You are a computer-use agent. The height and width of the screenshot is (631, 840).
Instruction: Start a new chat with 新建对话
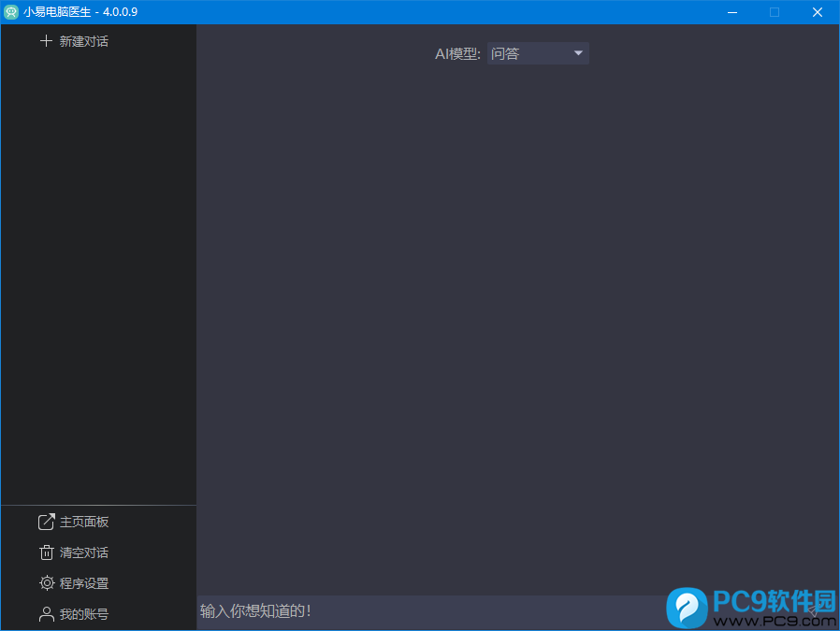click(x=74, y=41)
